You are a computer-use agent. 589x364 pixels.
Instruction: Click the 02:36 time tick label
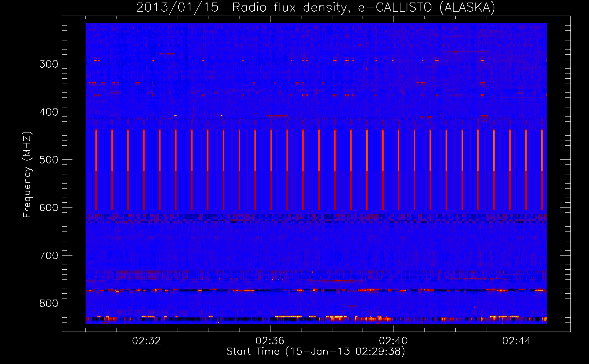270,341
